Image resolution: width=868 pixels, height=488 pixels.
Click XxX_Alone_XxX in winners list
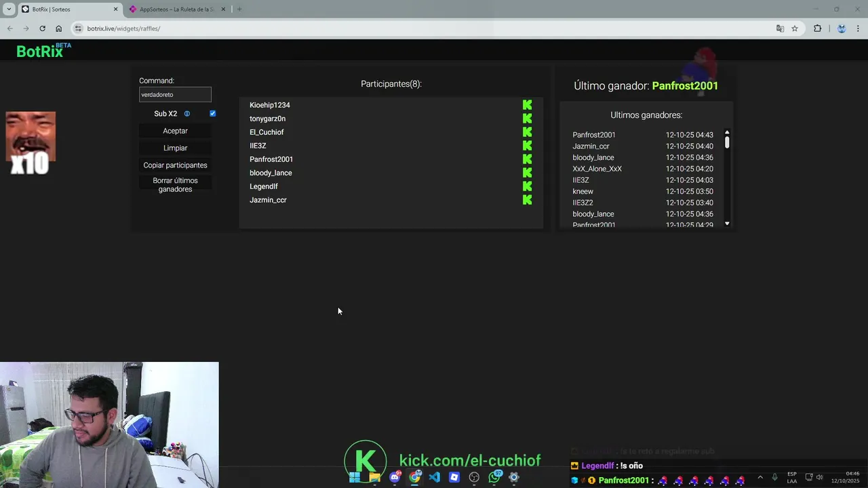coord(597,169)
